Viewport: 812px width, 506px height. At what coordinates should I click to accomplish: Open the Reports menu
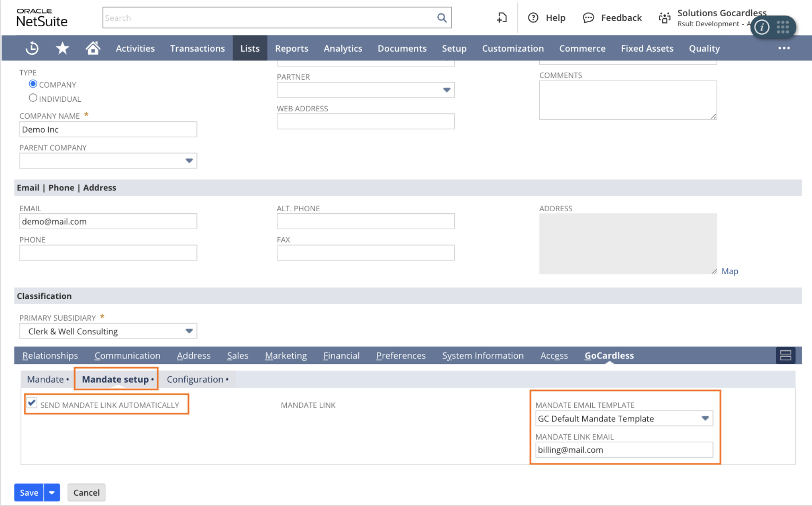(292, 48)
